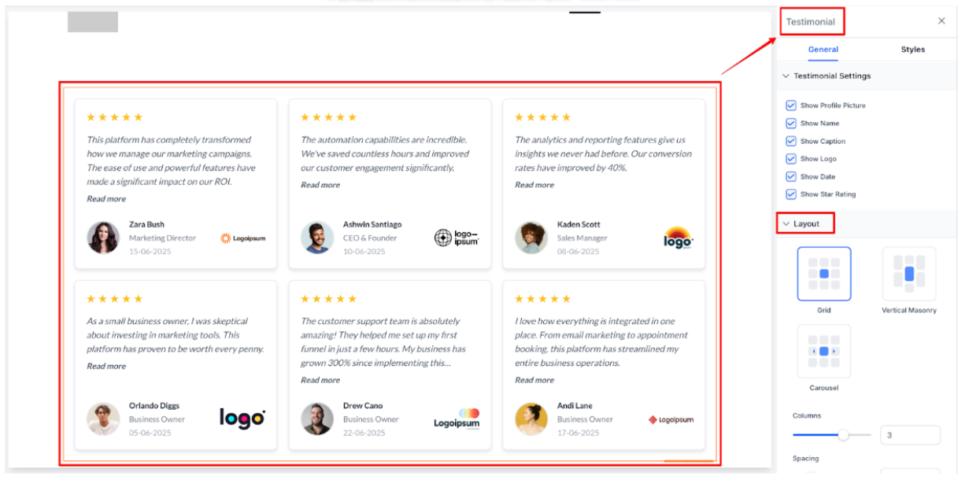Read more of Drew Cano's testimonial
The height and width of the screenshot is (487, 980).
320,381
